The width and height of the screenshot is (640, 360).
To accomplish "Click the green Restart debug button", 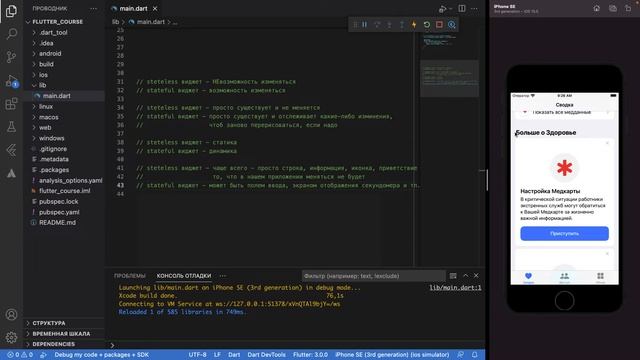I will (x=427, y=24).
